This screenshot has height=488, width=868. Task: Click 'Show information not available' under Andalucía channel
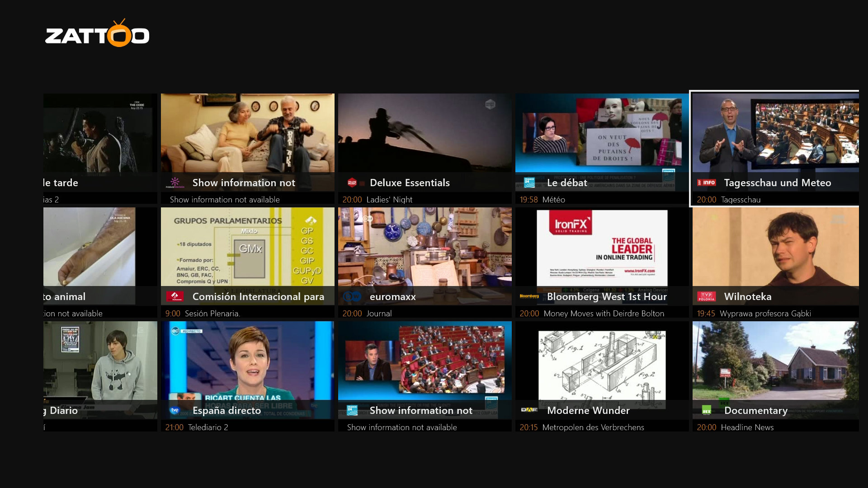(225, 199)
